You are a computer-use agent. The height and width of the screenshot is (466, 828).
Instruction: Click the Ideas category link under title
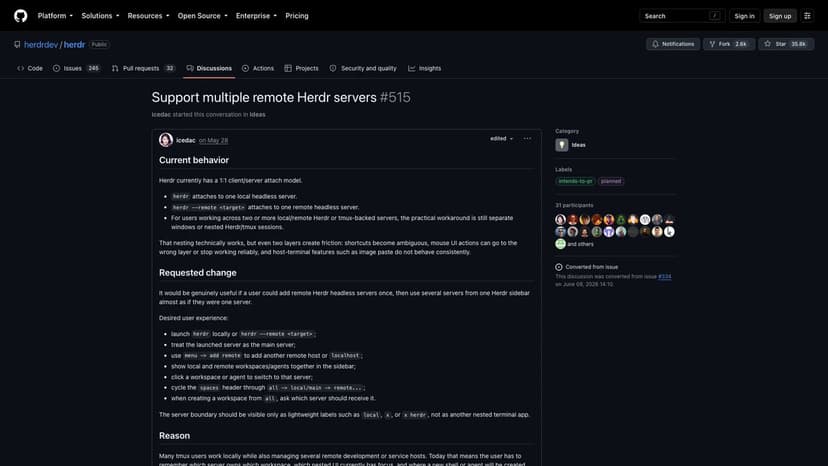click(257, 115)
